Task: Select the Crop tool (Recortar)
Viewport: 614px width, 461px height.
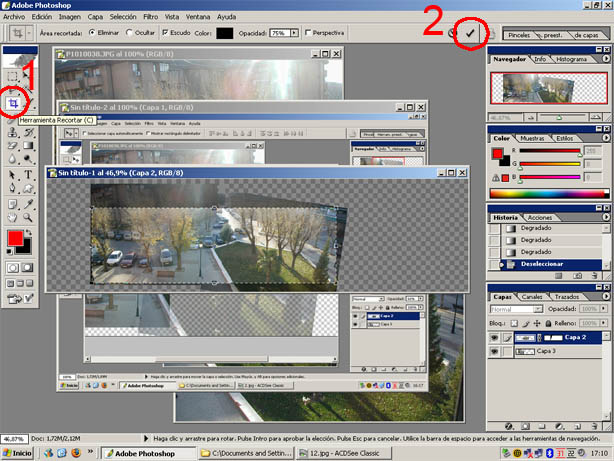Action: pyautogui.click(x=13, y=103)
